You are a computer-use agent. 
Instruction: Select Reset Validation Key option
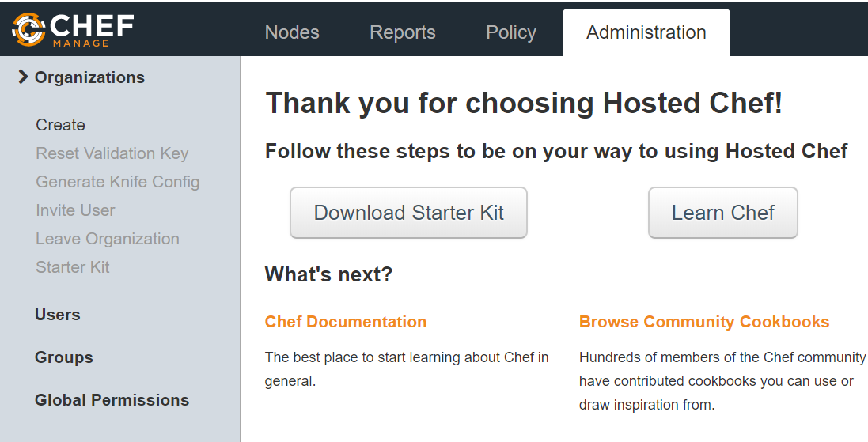112,153
